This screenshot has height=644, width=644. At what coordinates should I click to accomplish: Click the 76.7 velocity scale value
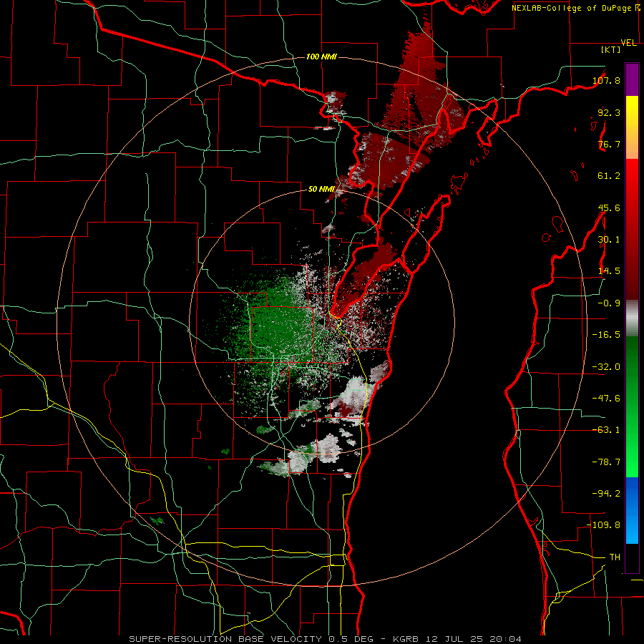pyautogui.click(x=609, y=144)
